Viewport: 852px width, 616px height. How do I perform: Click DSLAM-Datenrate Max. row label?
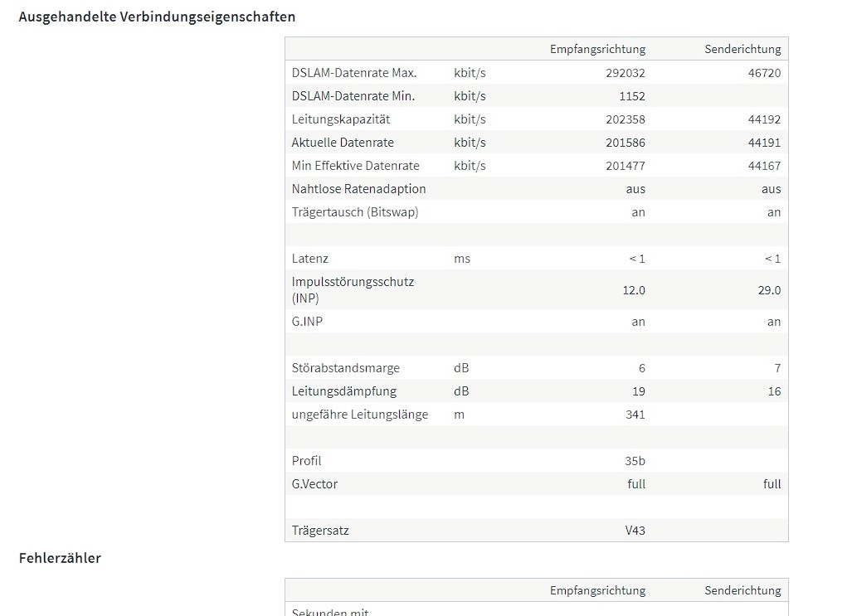(353, 73)
